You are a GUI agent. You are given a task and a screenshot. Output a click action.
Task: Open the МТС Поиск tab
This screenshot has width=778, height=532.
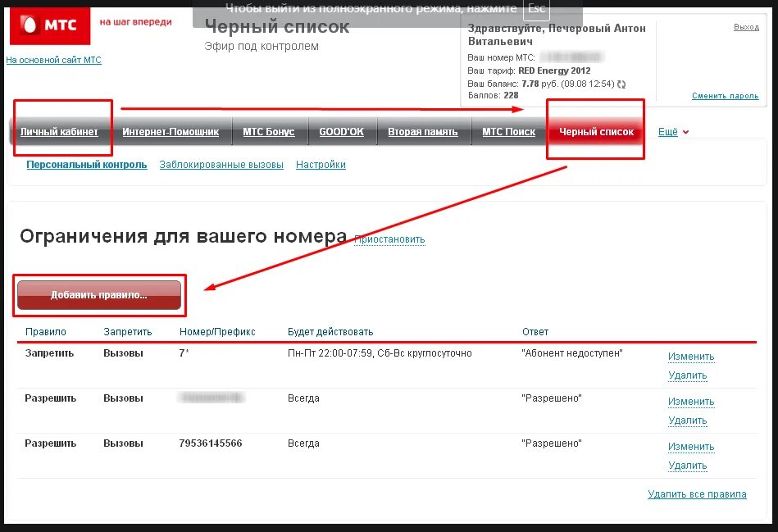coord(508,131)
